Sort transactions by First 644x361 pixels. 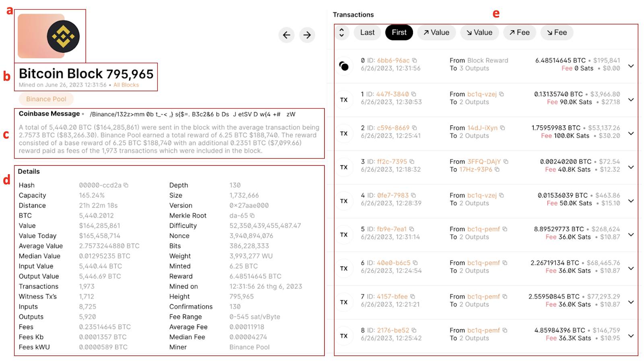point(399,33)
